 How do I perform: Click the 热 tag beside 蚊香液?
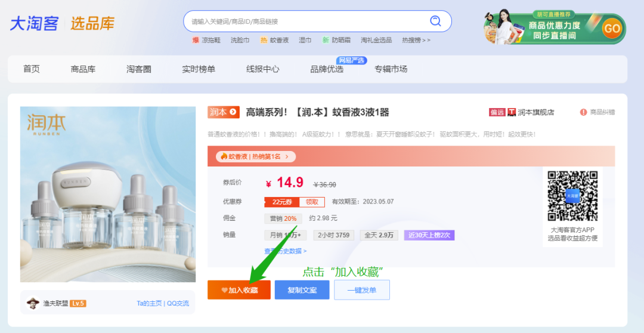click(x=264, y=41)
